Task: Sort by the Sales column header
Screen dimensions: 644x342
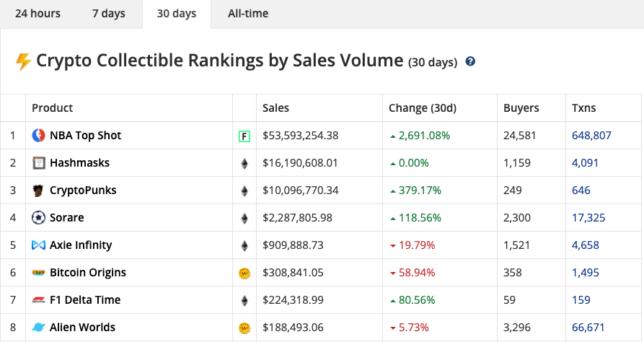Action: pos(275,108)
